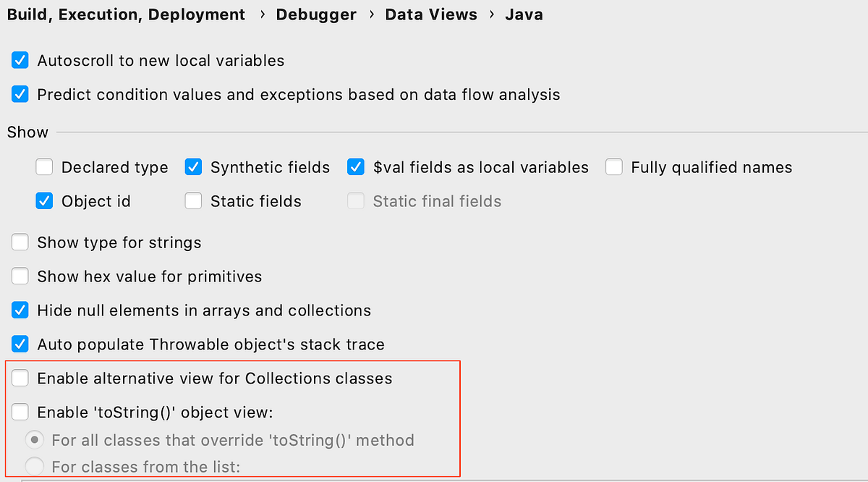This screenshot has width=868, height=482.
Task: Disable 'Synthetic fields' display
Action: (193, 167)
